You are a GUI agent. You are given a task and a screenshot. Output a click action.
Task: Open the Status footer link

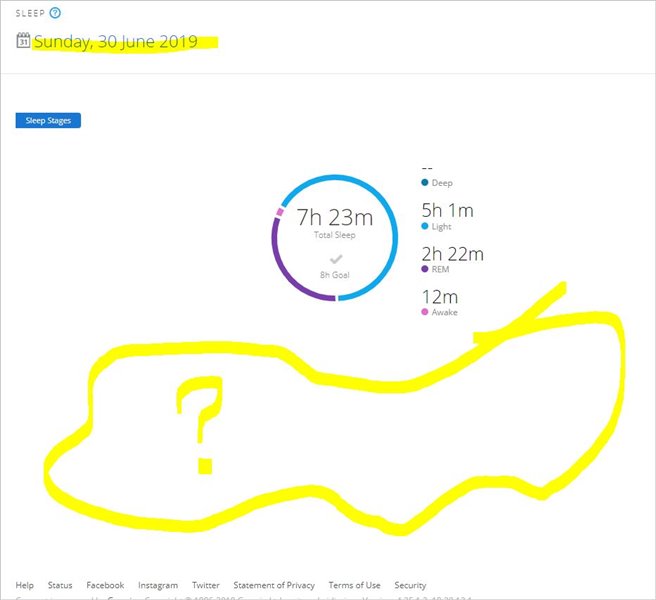[x=60, y=585]
